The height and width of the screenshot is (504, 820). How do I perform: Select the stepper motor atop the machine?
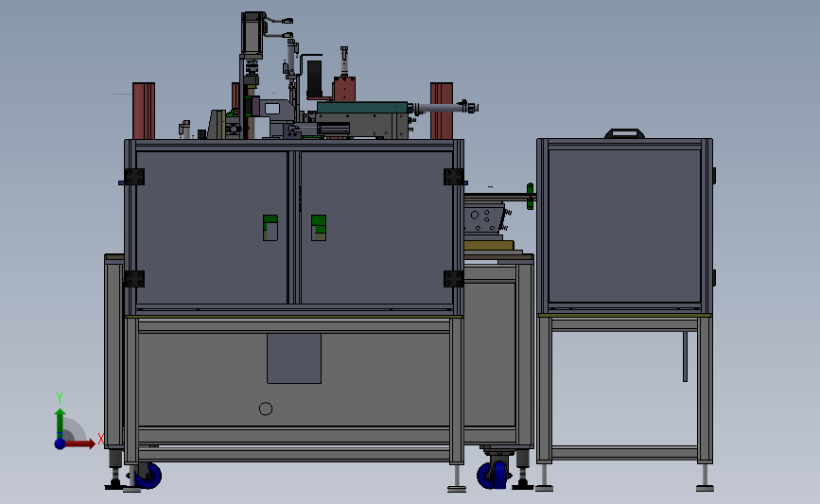(x=253, y=33)
